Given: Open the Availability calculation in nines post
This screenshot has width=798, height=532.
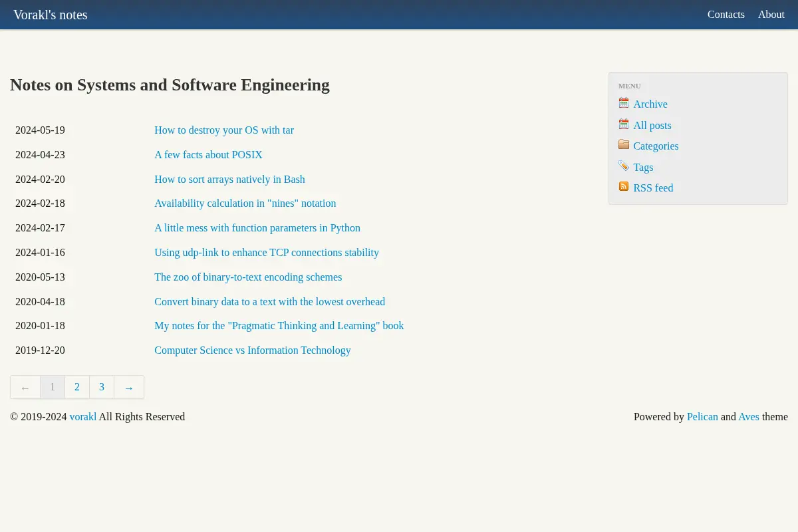Looking at the screenshot, I should [x=245, y=203].
